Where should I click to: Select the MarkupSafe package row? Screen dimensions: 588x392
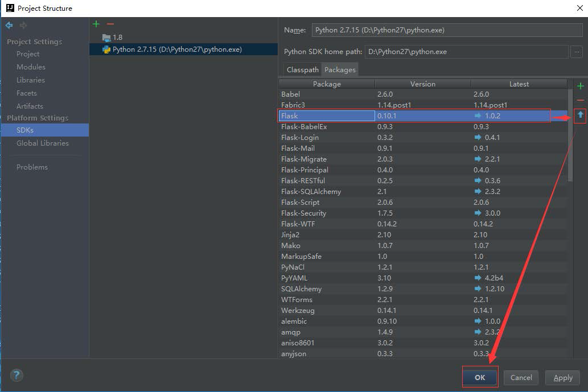(x=423, y=257)
